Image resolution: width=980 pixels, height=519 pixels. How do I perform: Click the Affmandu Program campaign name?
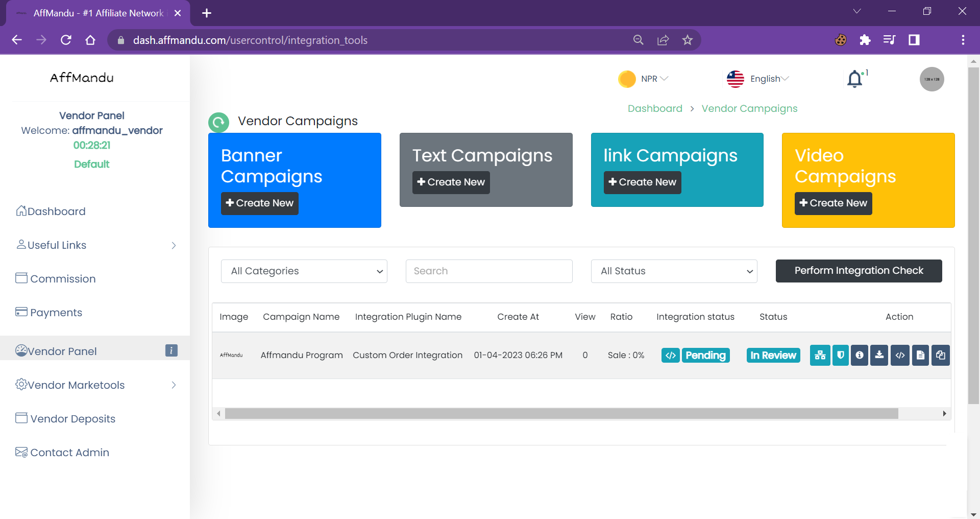coord(302,355)
